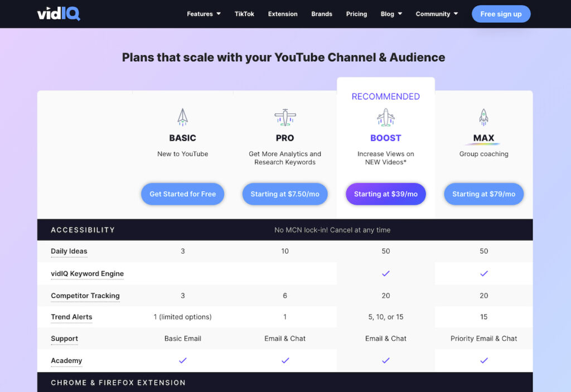This screenshot has width=571, height=392.
Task: Open the Brands nav item
Action: (x=322, y=14)
